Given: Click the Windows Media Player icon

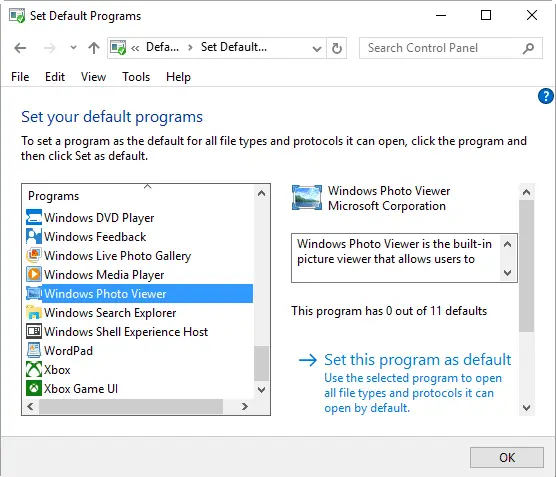Looking at the screenshot, I should [x=34, y=274].
